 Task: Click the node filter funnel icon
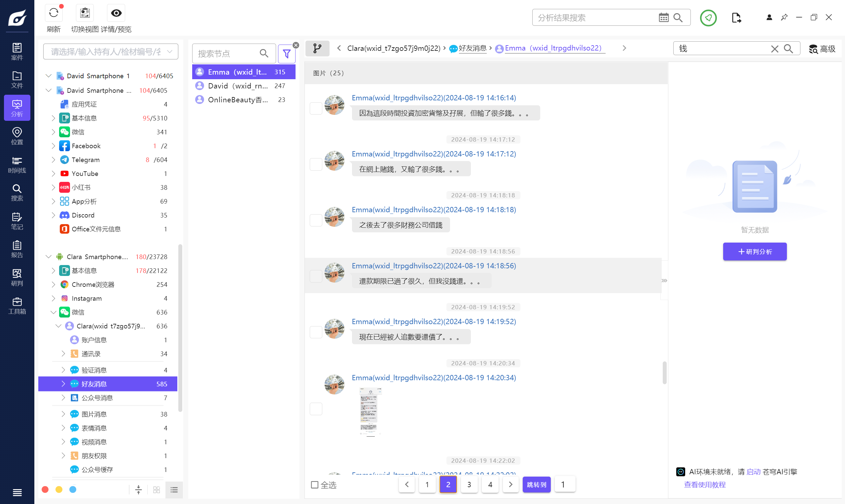[286, 54]
